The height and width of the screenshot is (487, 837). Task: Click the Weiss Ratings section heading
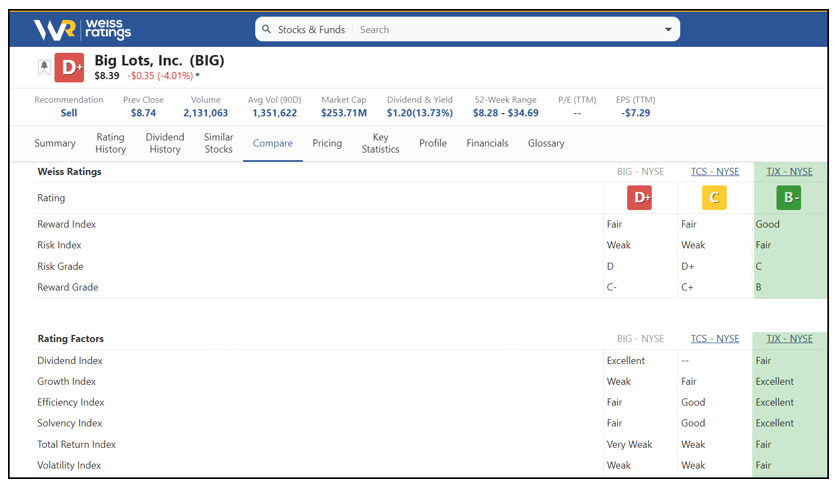[69, 171]
